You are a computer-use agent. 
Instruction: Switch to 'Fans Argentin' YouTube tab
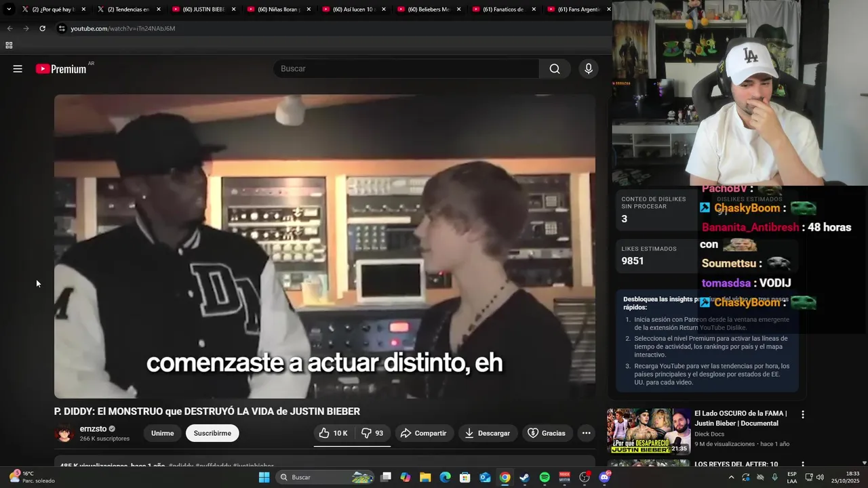point(578,9)
